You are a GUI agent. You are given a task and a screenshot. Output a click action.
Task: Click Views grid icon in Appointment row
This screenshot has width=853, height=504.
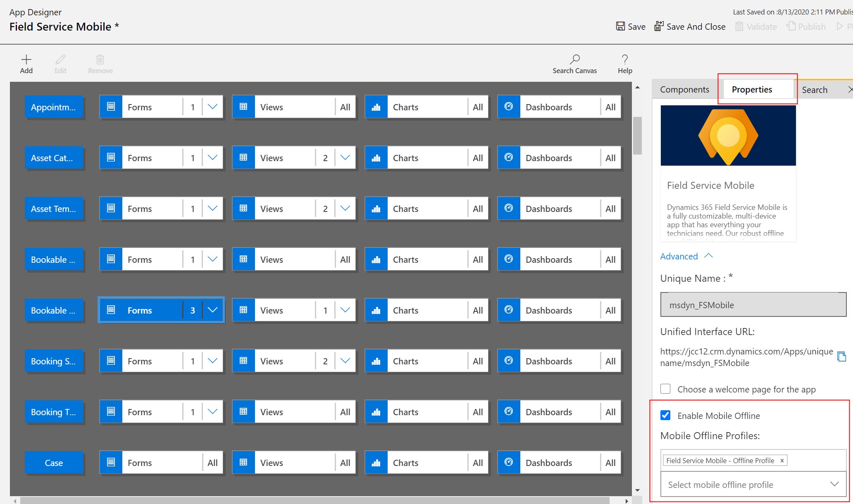(244, 107)
